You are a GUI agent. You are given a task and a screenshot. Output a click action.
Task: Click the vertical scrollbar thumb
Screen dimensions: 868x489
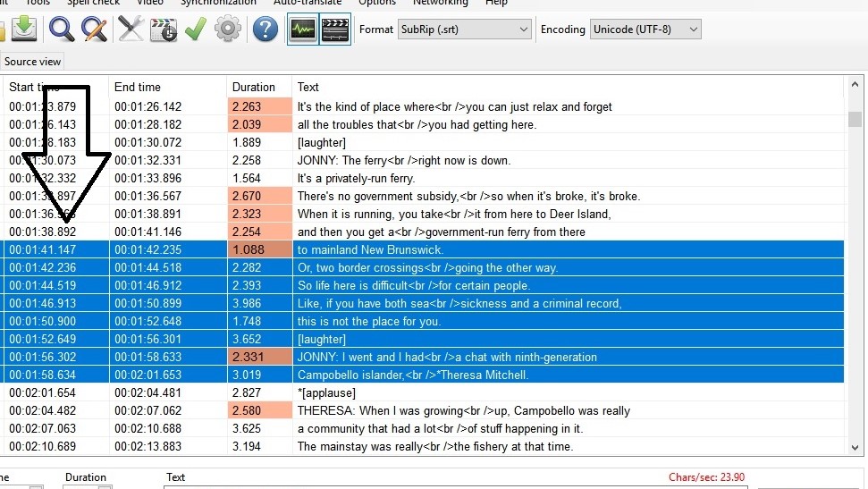click(855, 119)
